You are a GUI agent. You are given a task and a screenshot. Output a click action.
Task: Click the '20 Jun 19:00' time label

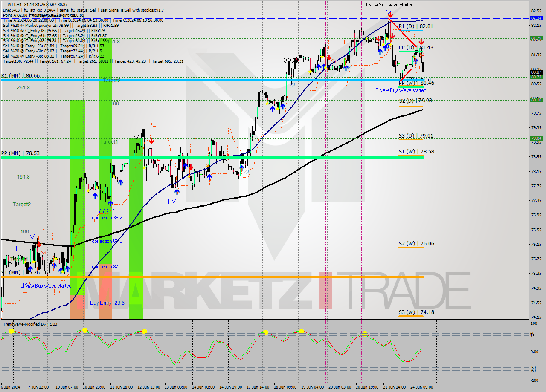click(x=367, y=387)
